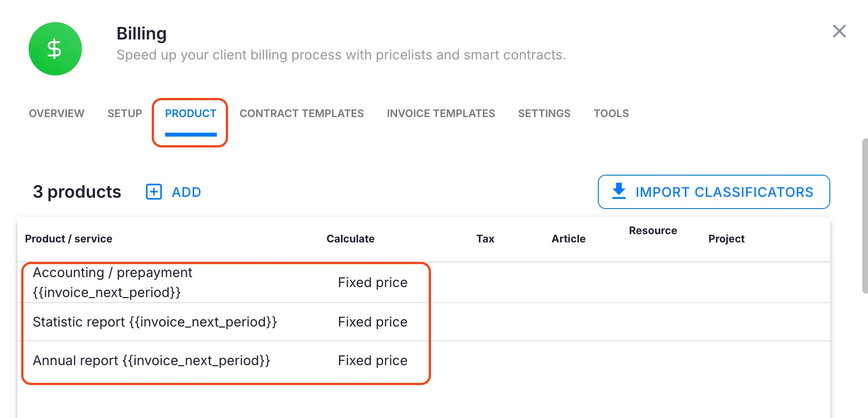Click the download arrow import icon

tap(619, 191)
